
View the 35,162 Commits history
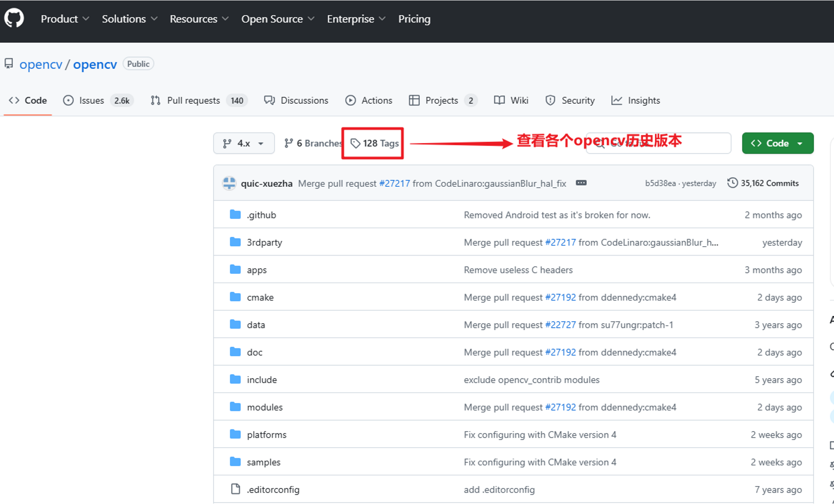tap(763, 183)
